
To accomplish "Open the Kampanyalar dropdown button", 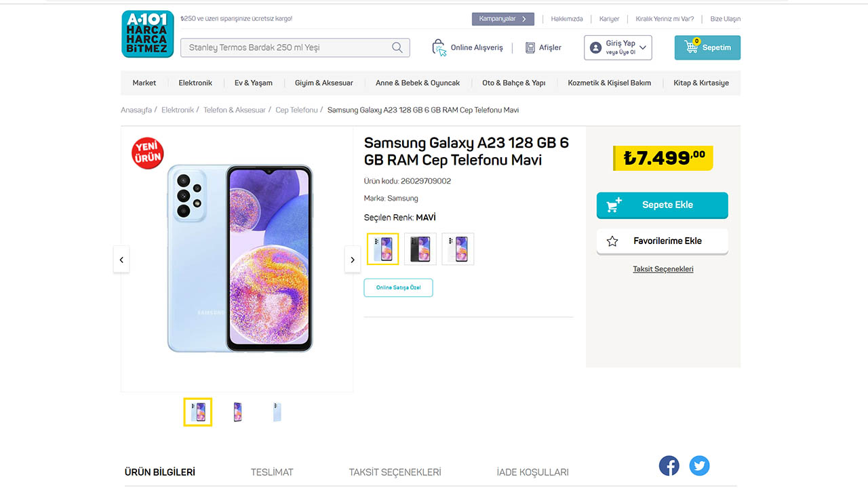I will point(502,18).
